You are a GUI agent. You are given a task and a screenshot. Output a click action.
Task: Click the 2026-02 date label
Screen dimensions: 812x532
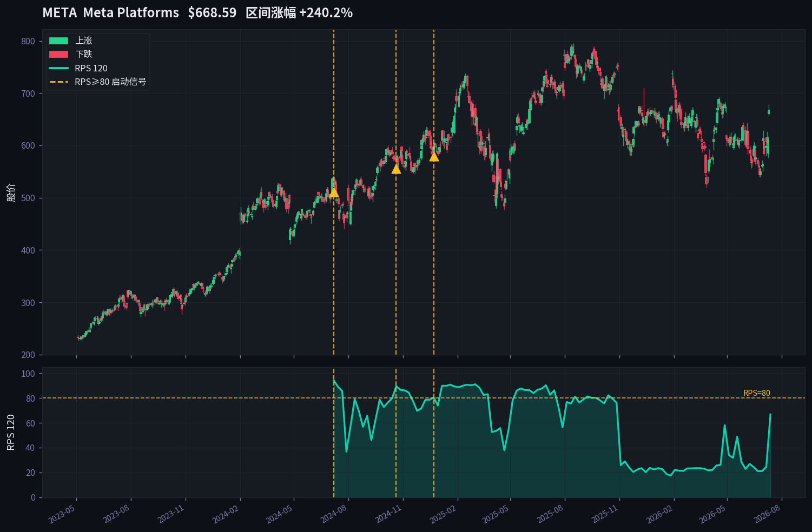click(659, 514)
